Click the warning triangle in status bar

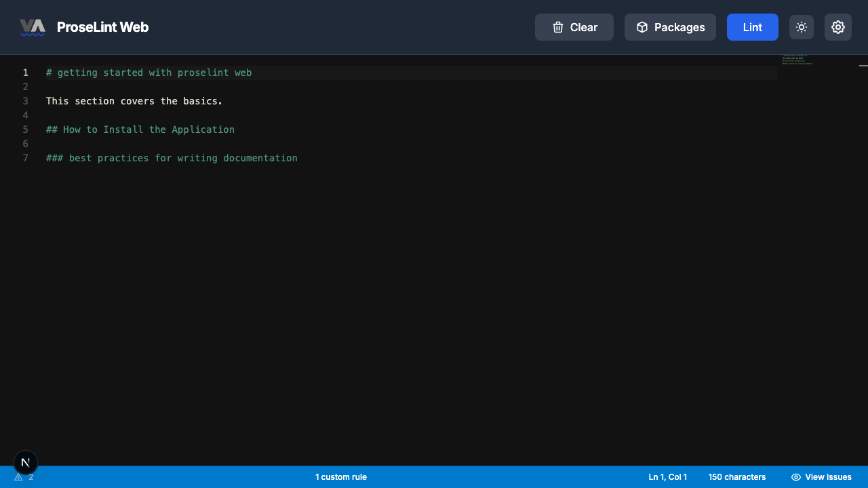(x=19, y=477)
